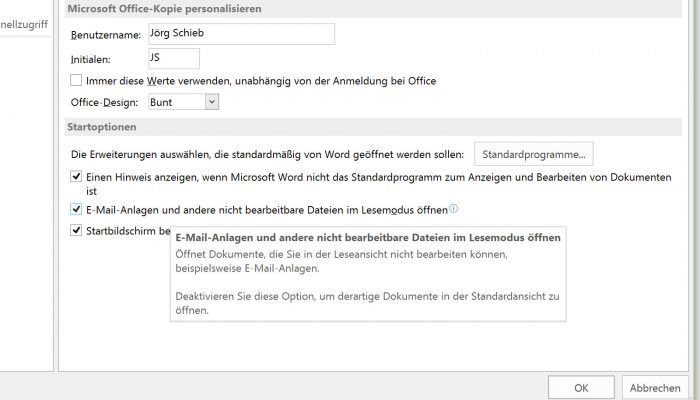Click the Startoptionen section header
Screen dimensions: 700x400
102,127
